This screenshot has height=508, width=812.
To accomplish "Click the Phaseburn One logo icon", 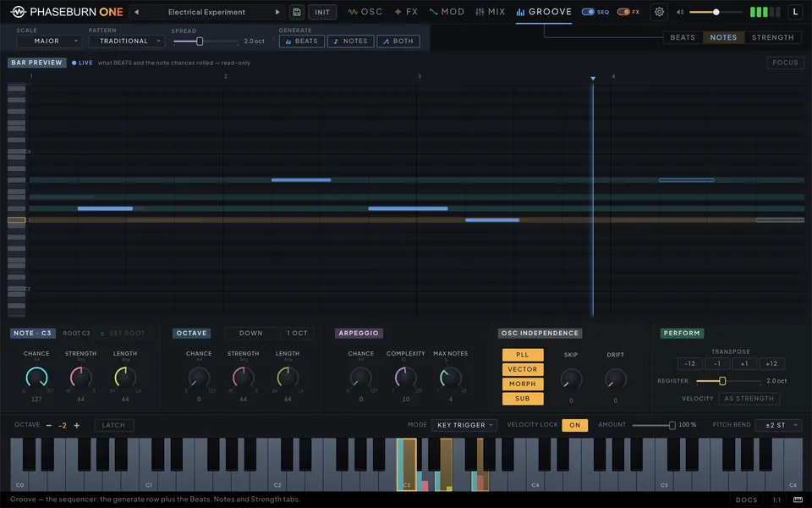I will pos(18,11).
